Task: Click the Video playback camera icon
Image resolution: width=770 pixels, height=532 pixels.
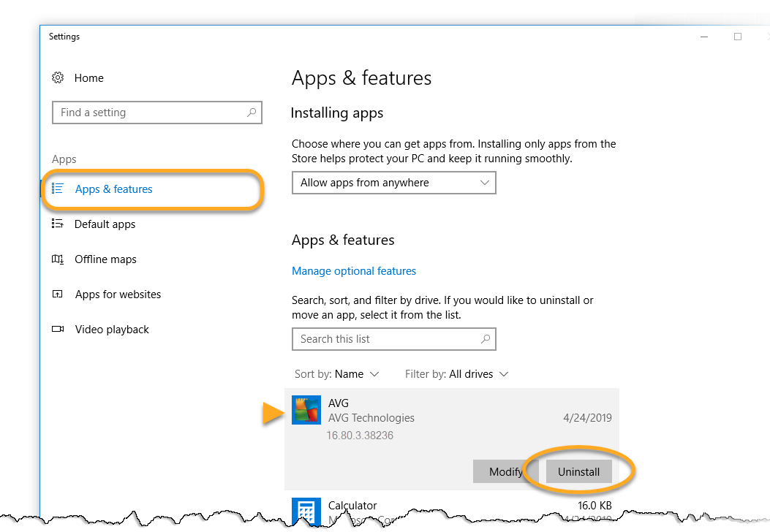Action: (x=58, y=330)
